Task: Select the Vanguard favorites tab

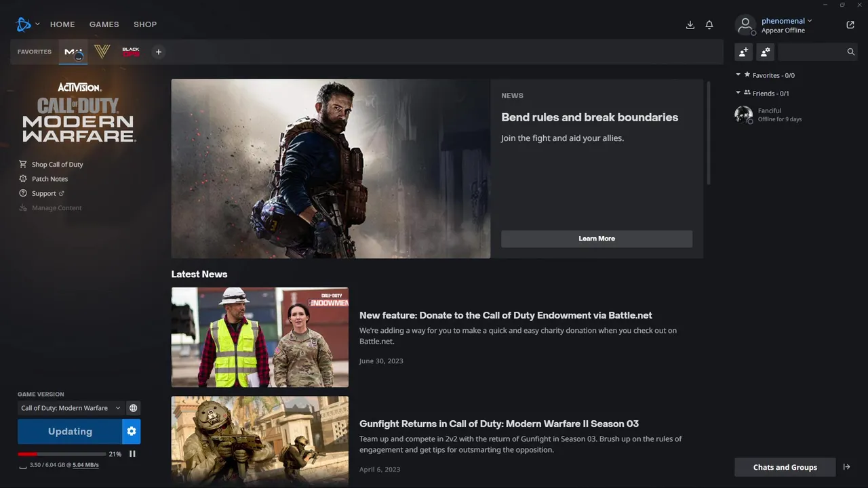Action: (102, 52)
